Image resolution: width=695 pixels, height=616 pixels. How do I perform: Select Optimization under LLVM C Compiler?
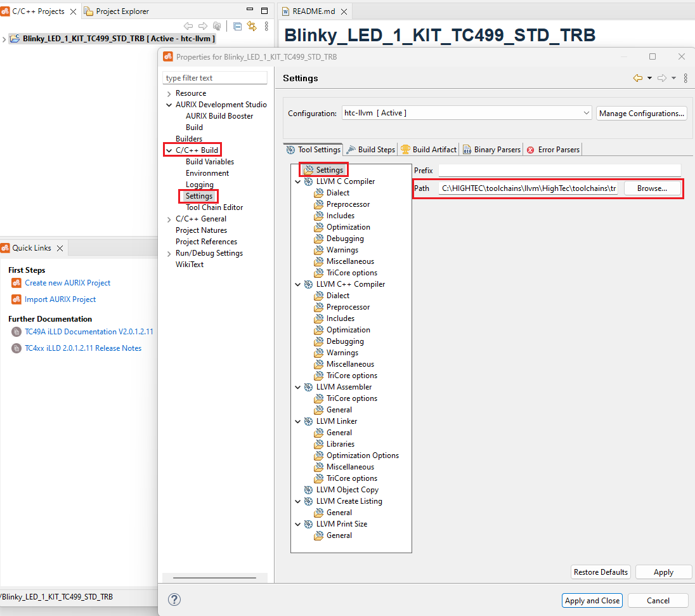(x=348, y=227)
